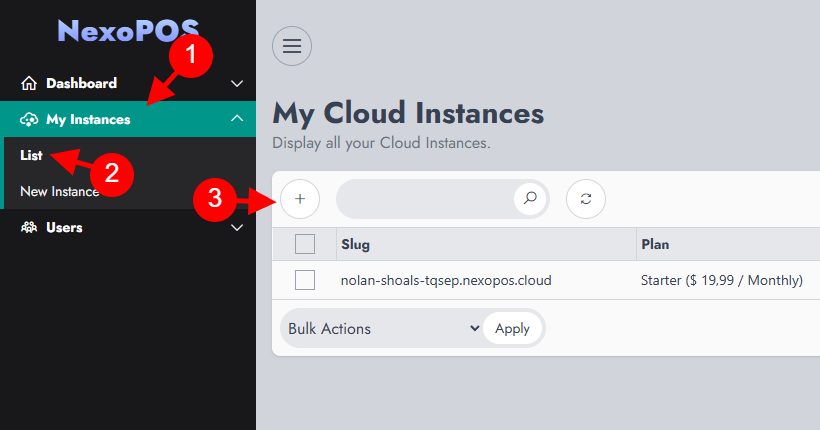This screenshot has height=430, width=820.
Task: Expand the Users menu chevron
Action: (x=237, y=228)
